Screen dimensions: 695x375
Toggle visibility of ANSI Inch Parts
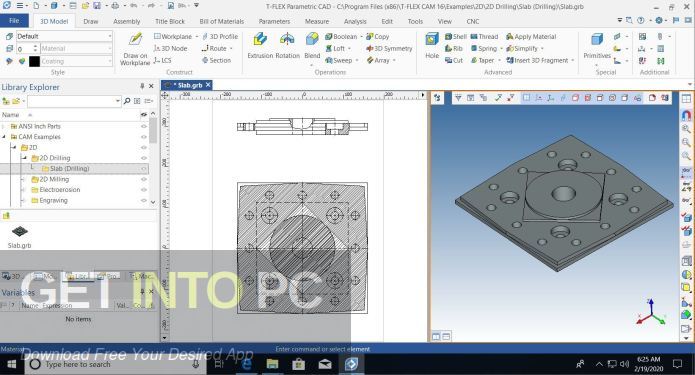tap(144, 126)
